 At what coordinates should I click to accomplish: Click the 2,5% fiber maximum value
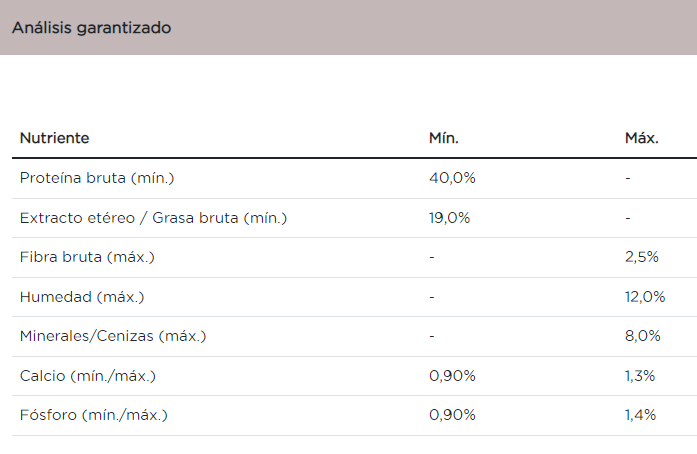pyautogui.click(x=642, y=257)
